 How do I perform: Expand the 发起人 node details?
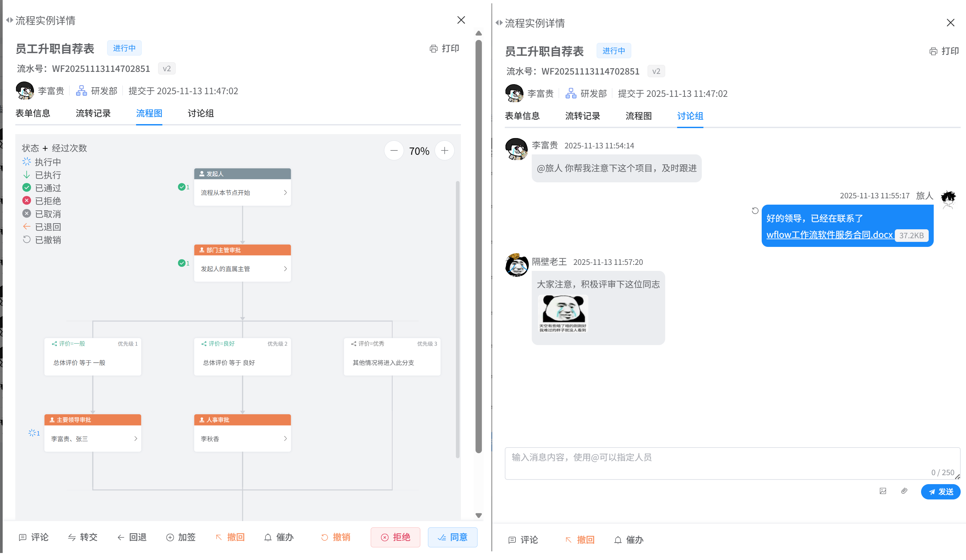pos(285,192)
